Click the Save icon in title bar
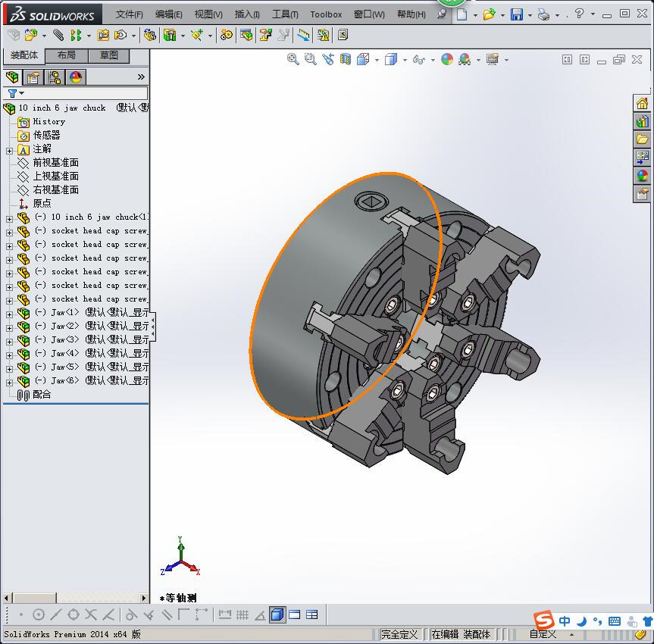The height and width of the screenshot is (644, 654). click(517, 14)
